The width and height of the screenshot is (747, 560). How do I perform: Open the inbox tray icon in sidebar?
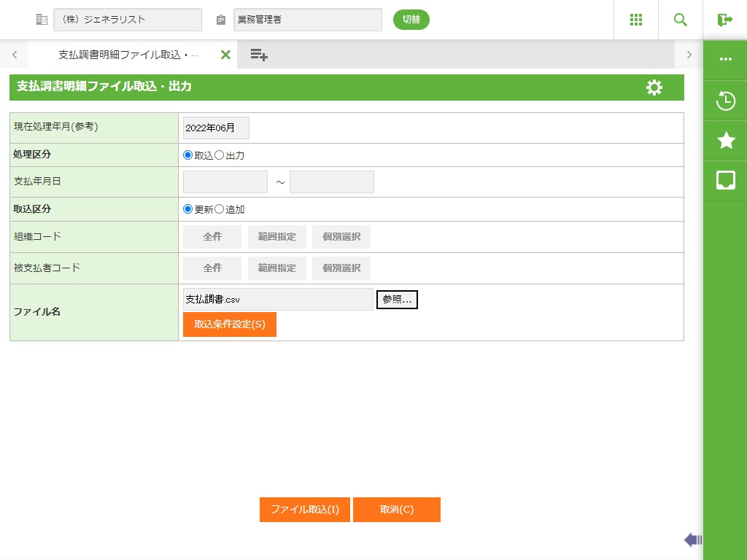tap(725, 180)
